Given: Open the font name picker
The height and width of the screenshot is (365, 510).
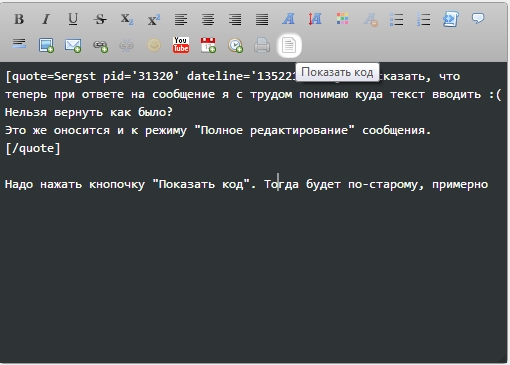Looking at the screenshot, I should pos(288,19).
